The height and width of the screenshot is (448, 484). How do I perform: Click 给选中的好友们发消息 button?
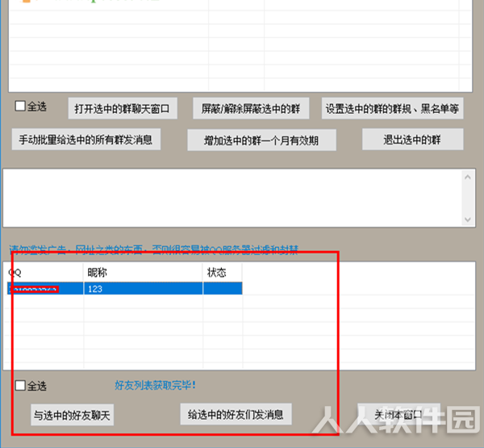tap(236, 414)
